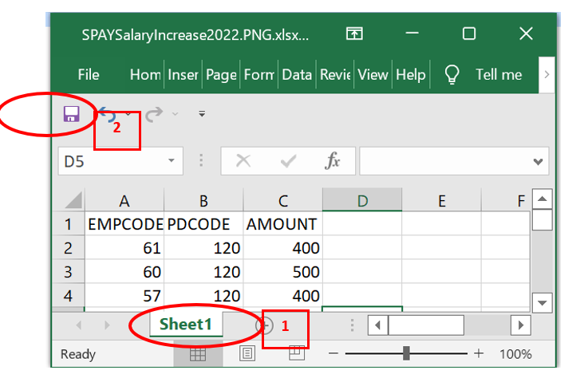Click the Insert Function fx icon
This screenshot has width=588, height=382.
(333, 161)
